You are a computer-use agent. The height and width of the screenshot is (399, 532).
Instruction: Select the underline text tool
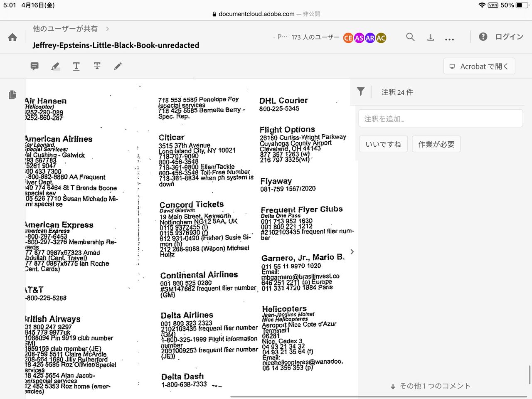click(76, 66)
